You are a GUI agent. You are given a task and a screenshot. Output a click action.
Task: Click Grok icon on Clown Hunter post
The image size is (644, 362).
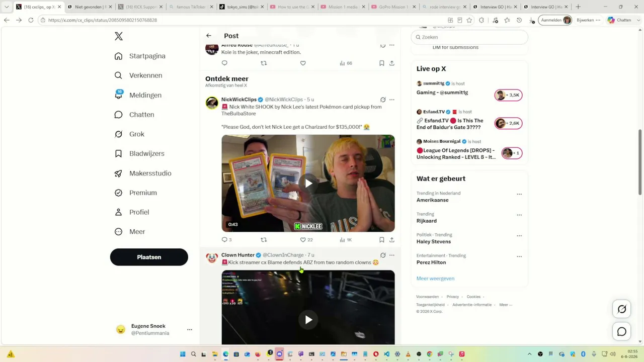coord(383,255)
